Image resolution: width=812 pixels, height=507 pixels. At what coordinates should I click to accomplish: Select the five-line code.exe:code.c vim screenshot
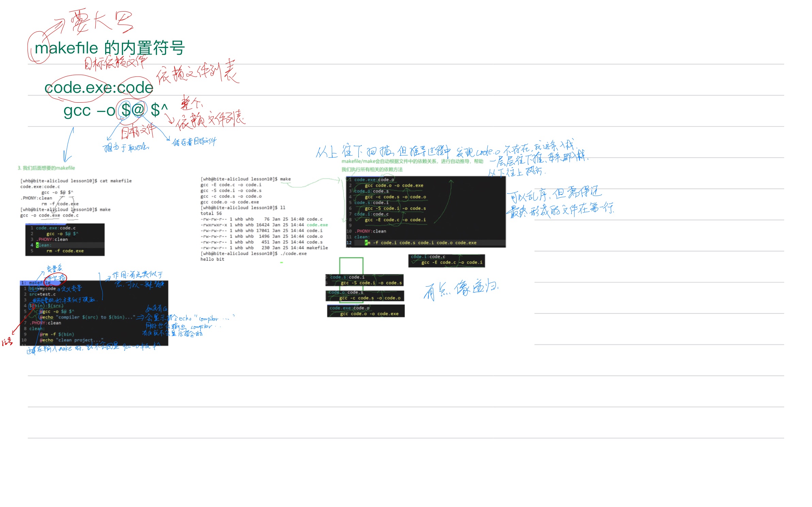(65, 239)
